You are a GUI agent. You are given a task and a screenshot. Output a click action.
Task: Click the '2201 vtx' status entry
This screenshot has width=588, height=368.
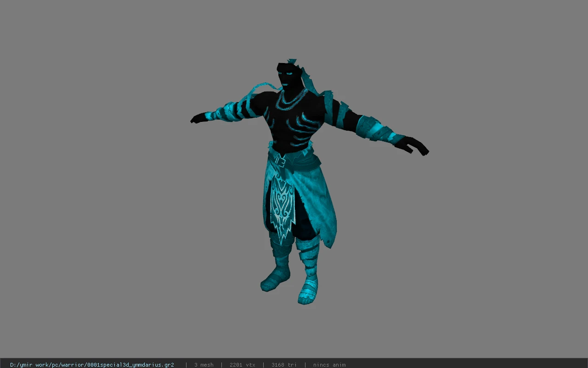(x=243, y=365)
